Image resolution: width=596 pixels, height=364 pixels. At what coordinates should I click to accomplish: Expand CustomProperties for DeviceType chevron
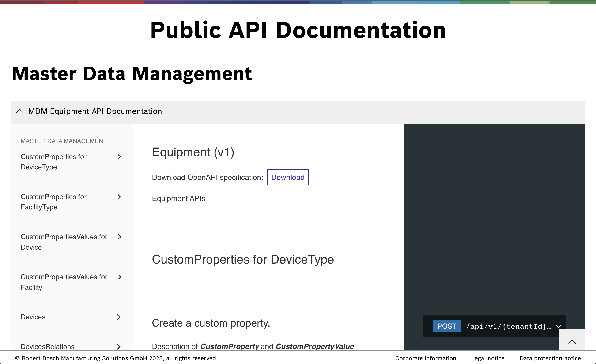(x=119, y=157)
